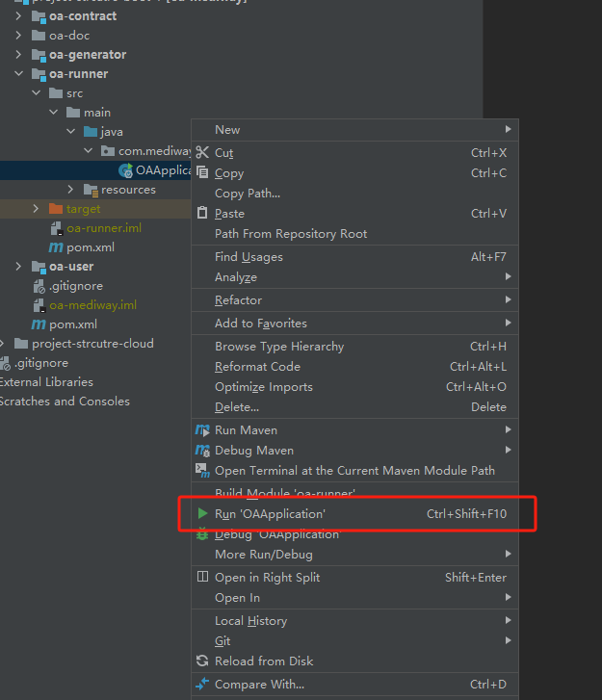Click the Debug 'OAApplication' bug icon
This screenshot has height=700, width=602.
click(202, 534)
